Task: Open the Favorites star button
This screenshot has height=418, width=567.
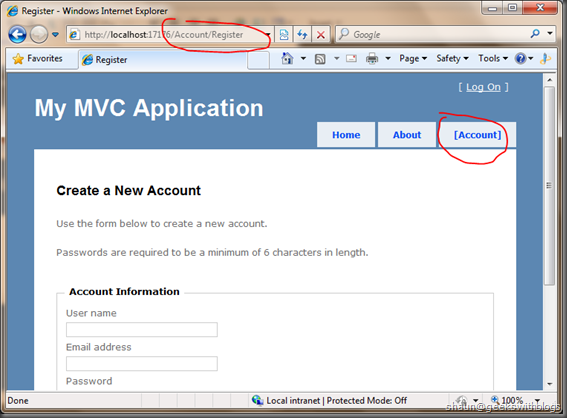Action: (37, 59)
